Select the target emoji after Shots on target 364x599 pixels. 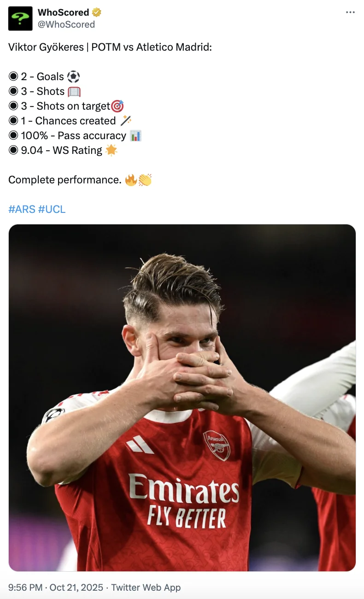(118, 106)
